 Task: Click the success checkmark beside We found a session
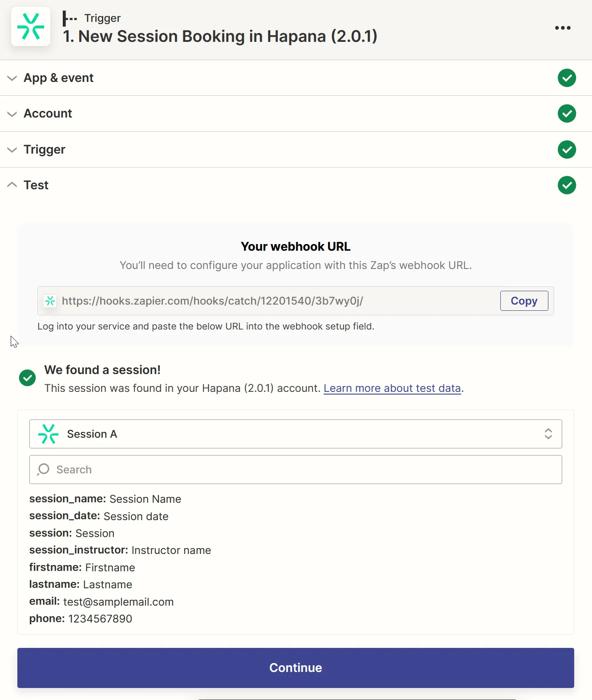point(28,378)
